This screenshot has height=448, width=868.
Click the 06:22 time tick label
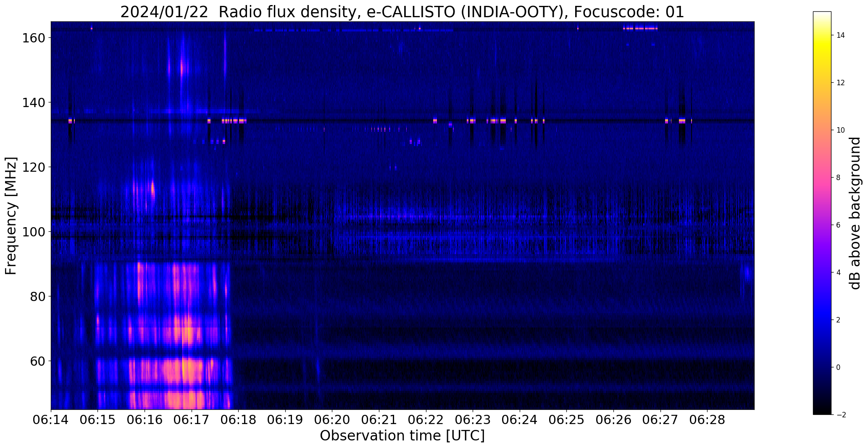pyautogui.click(x=426, y=420)
